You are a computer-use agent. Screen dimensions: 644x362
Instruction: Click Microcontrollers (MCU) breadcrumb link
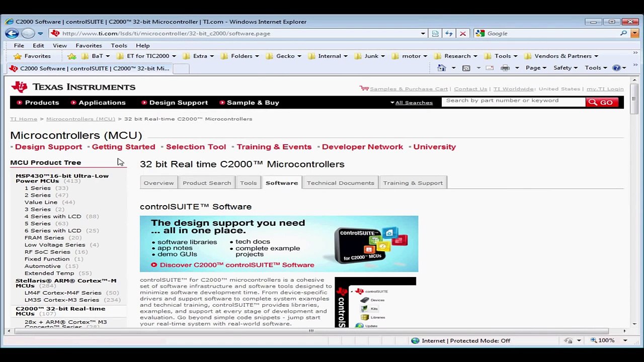click(x=80, y=119)
